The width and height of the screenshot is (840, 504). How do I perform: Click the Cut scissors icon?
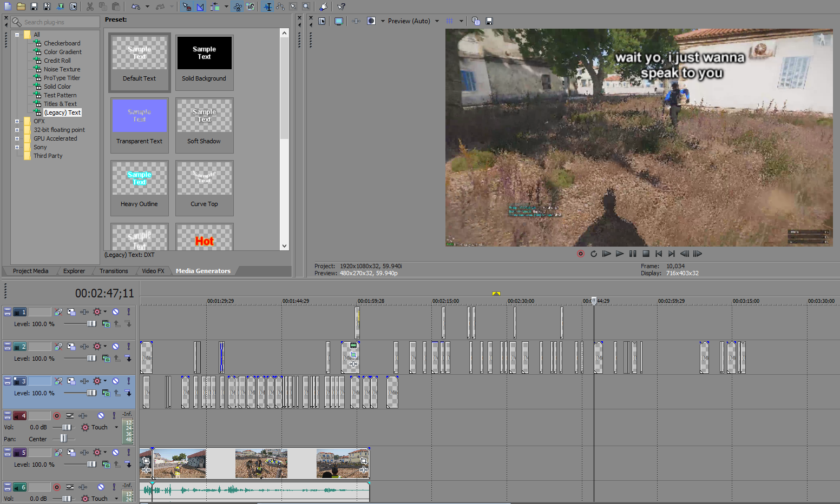[90, 6]
